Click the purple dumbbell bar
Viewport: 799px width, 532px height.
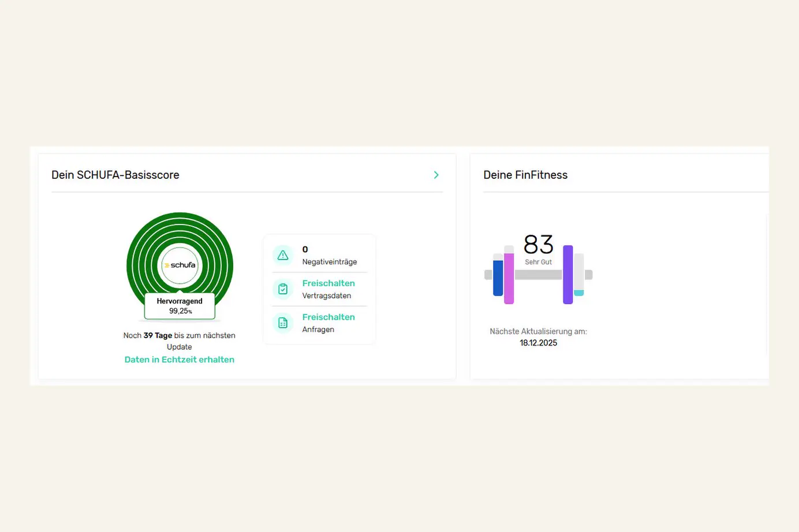[568, 275]
